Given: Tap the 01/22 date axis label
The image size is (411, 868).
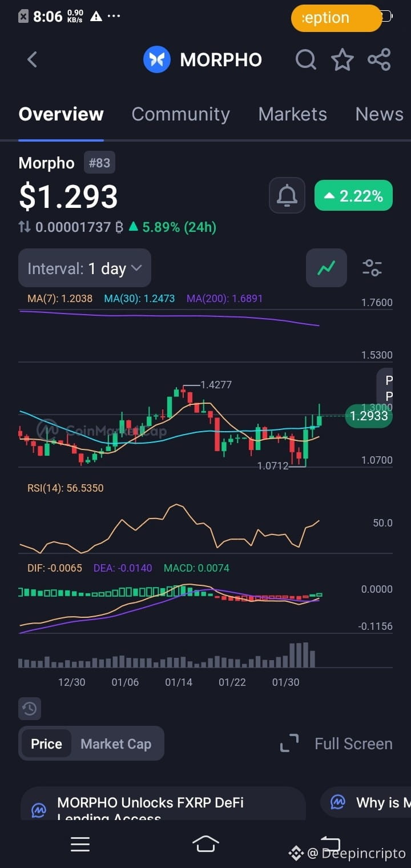Looking at the screenshot, I should tap(232, 682).
